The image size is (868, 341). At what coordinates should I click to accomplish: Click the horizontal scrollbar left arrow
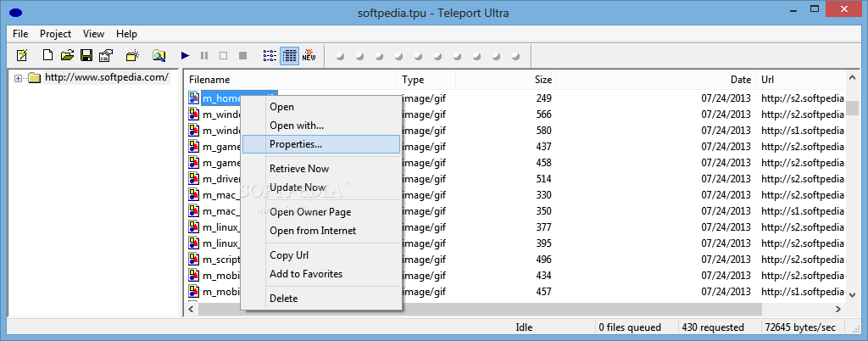tap(192, 309)
